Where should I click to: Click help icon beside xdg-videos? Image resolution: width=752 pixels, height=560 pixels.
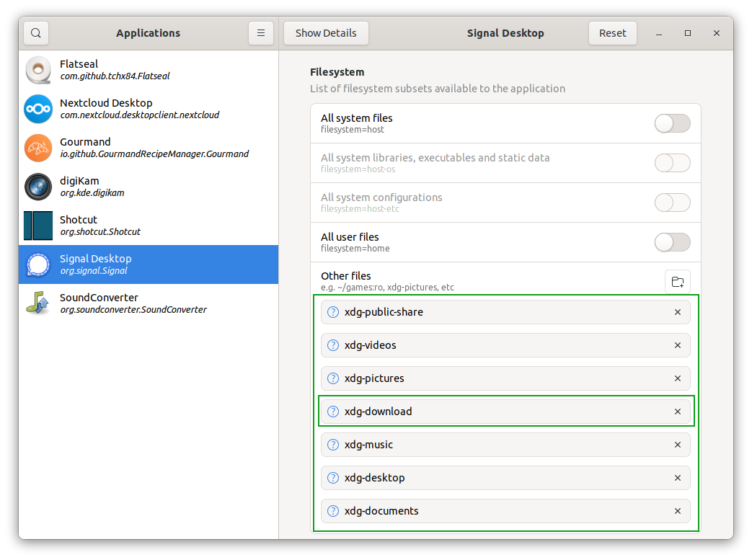click(x=333, y=345)
